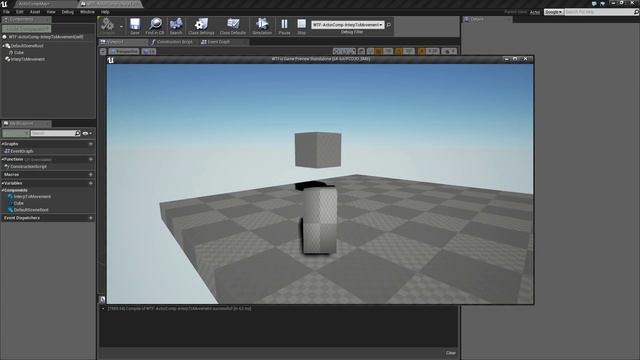Click the Details panel tab
640x360 pixels.
(x=487, y=19)
